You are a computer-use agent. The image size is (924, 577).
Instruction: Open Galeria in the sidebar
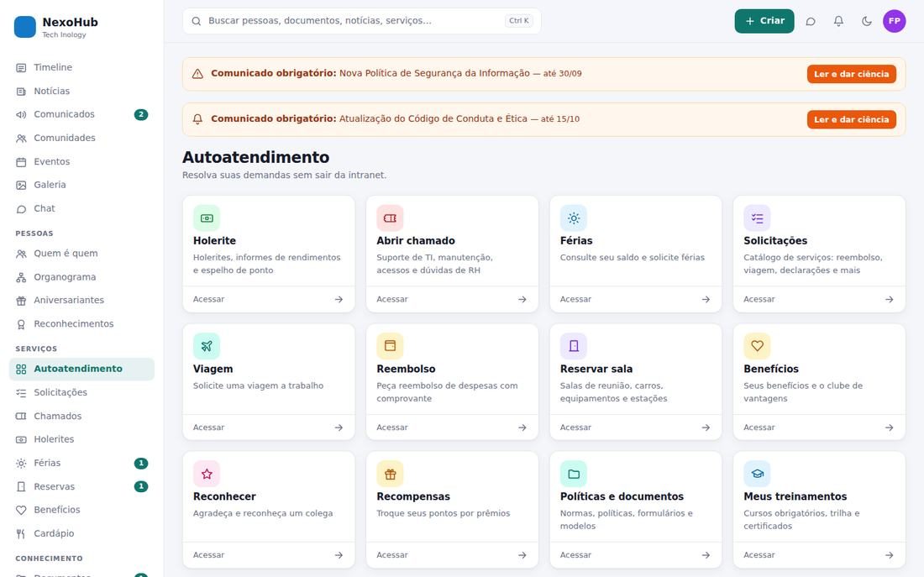82,185
